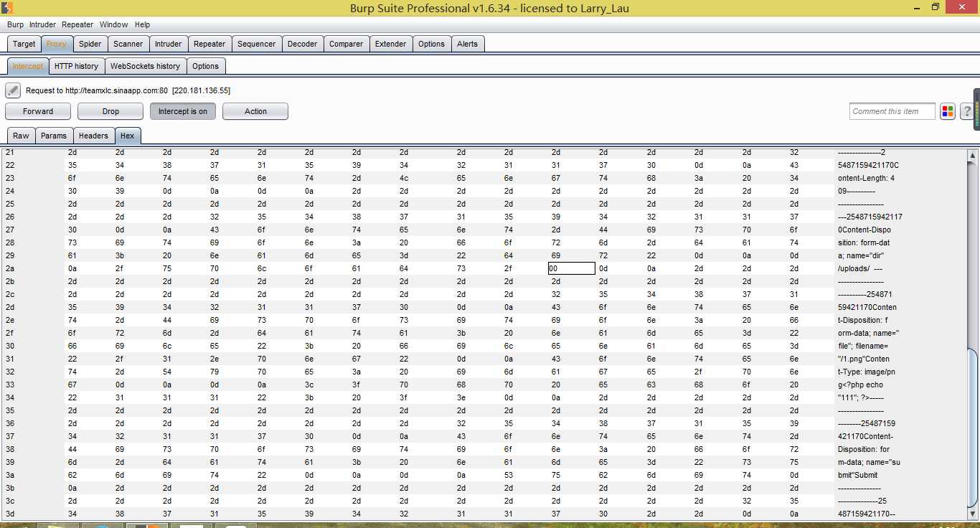Switch to the Alerts tab
This screenshot has height=528, width=980.
click(x=467, y=44)
